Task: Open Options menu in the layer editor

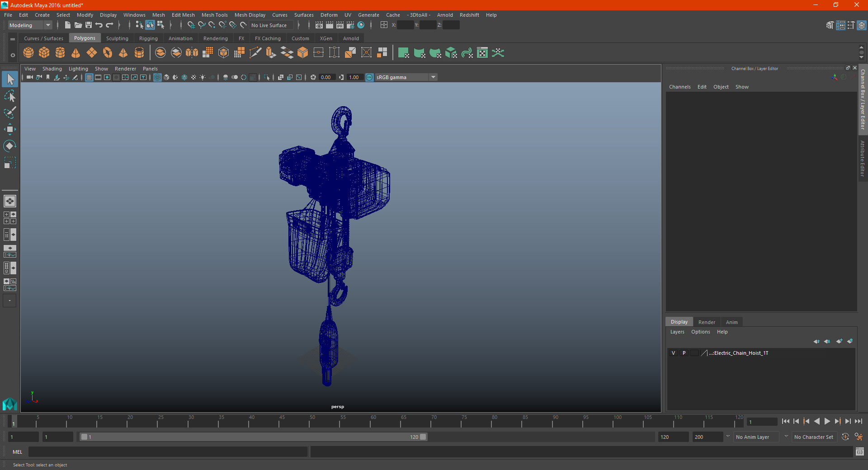Action: pos(700,332)
